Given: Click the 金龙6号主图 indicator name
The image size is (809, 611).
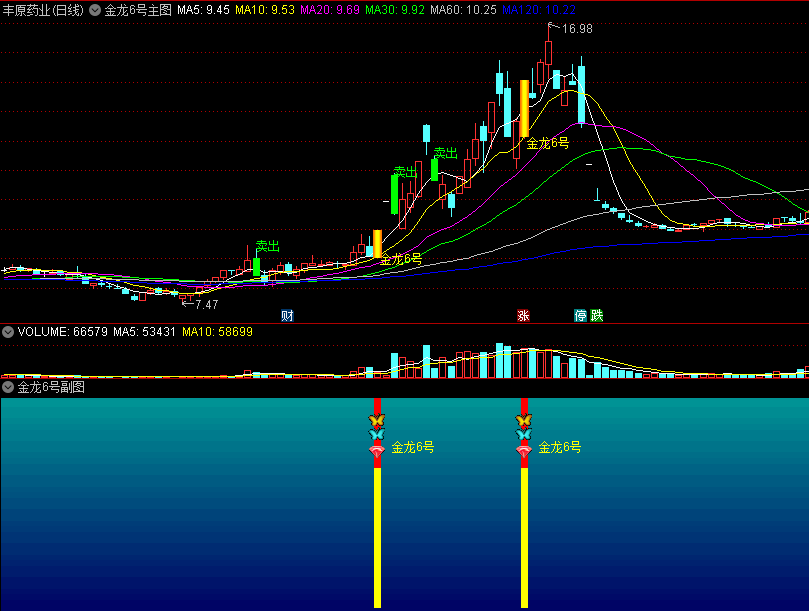Looking at the screenshot, I should (138, 10).
